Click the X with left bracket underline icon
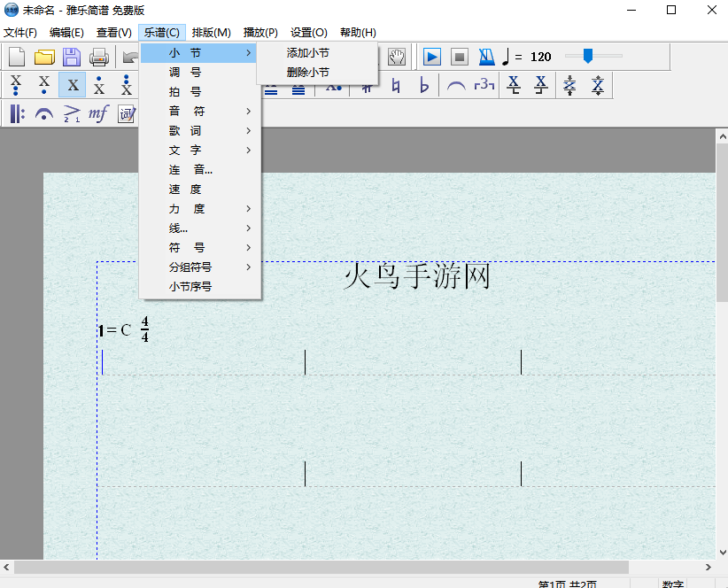This screenshot has width=728, height=588. click(514, 85)
